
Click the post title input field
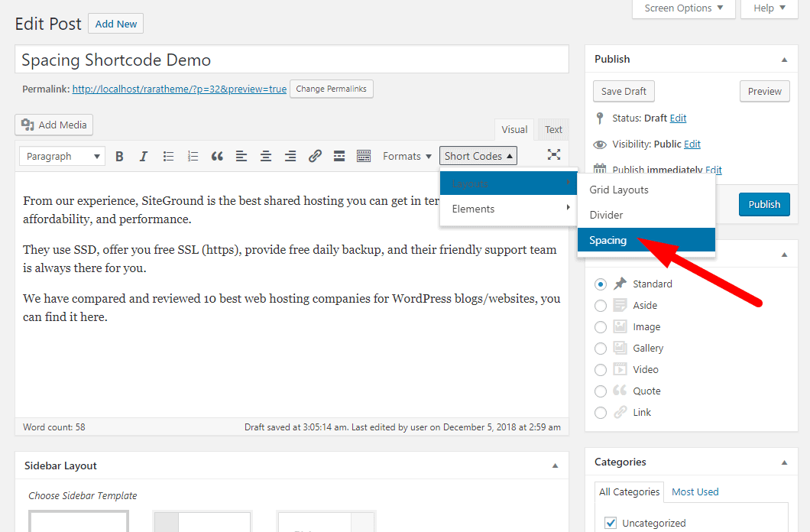pyautogui.click(x=291, y=60)
